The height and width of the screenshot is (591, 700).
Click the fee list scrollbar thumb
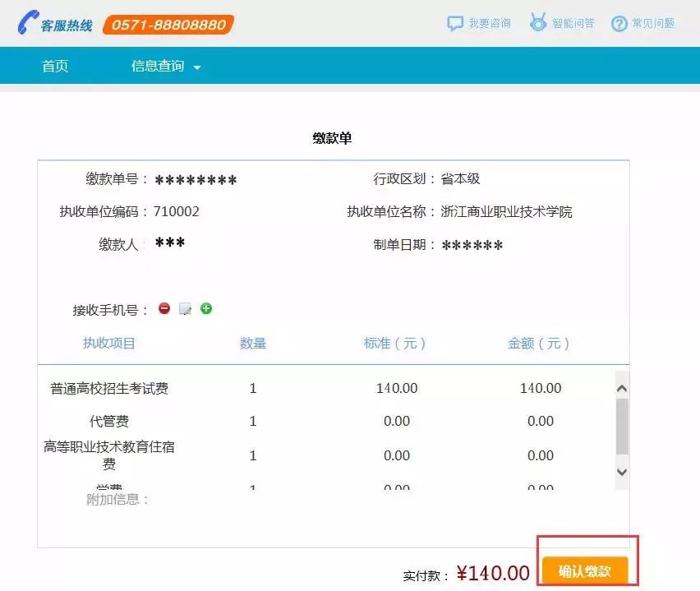[x=622, y=426]
